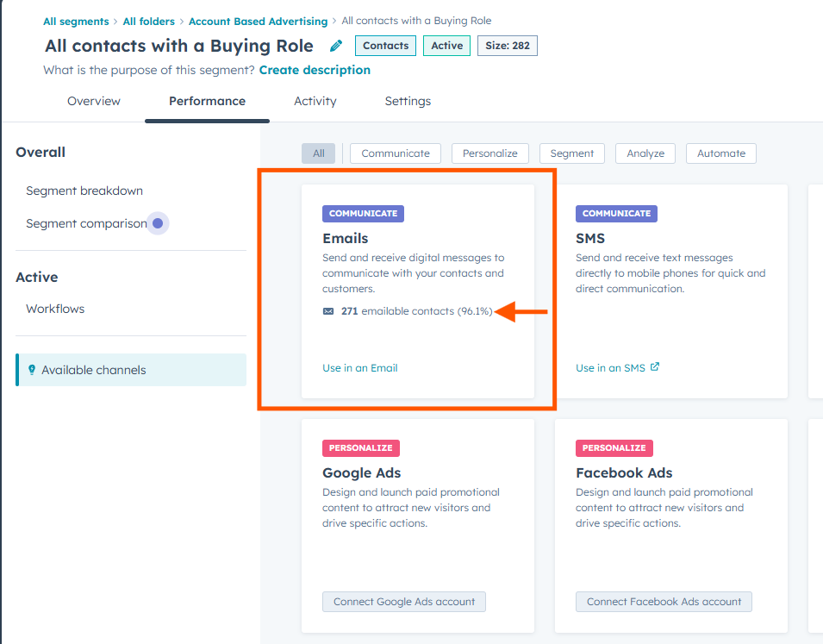Enable the Automate filter
The height and width of the screenshot is (644, 823).
(x=720, y=153)
